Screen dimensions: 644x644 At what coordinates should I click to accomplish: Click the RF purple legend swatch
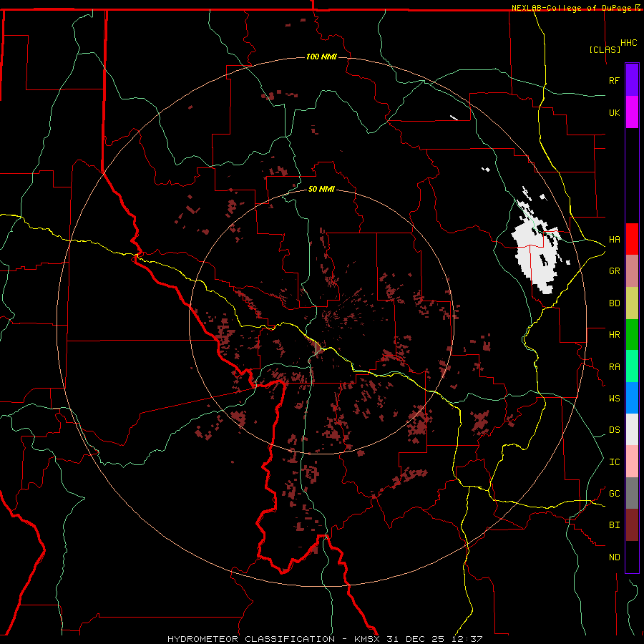click(x=632, y=80)
